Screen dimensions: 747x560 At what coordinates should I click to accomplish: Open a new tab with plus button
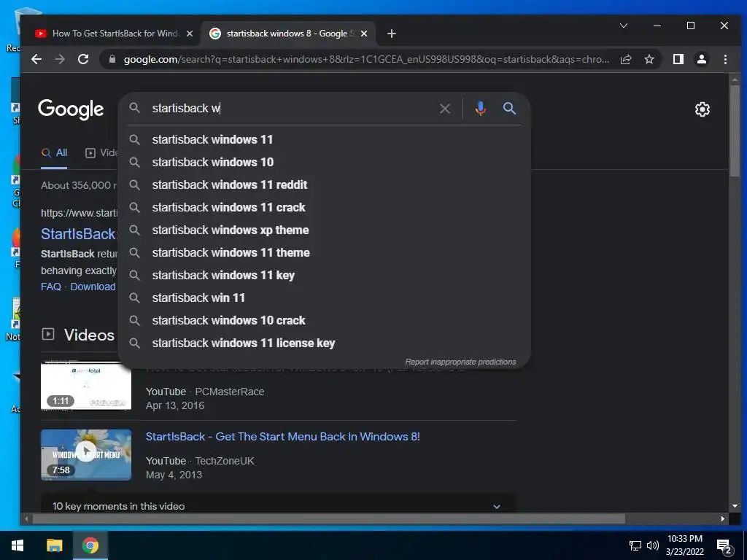tap(392, 34)
